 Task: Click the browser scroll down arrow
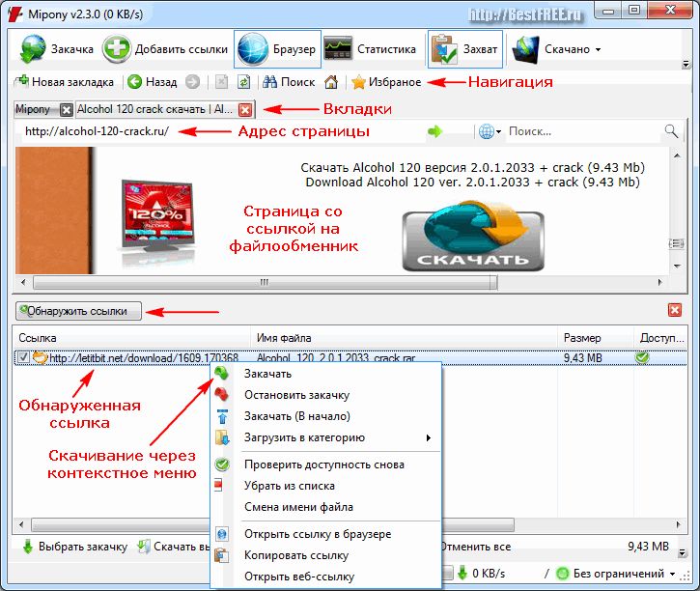point(677,266)
